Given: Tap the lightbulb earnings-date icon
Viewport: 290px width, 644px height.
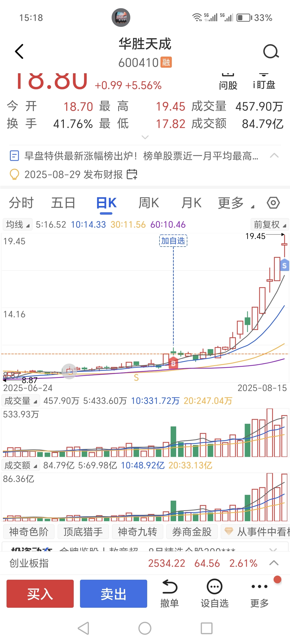Looking at the screenshot, I should (x=14, y=174).
